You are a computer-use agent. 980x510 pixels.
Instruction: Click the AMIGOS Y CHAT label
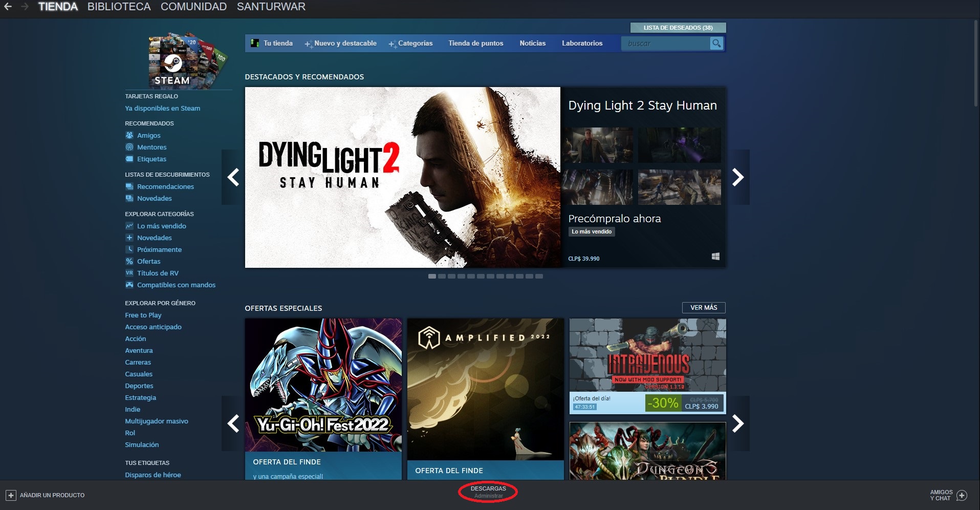941,495
